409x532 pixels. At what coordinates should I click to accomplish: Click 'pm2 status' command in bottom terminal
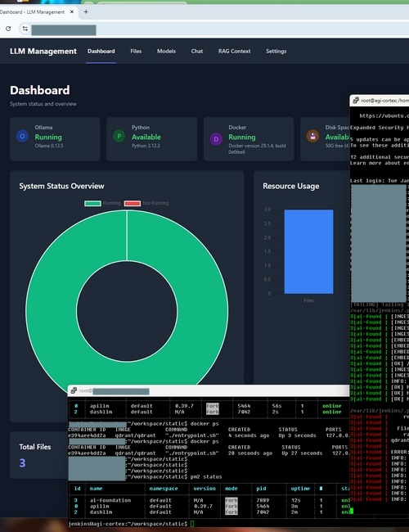(x=206, y=477)
